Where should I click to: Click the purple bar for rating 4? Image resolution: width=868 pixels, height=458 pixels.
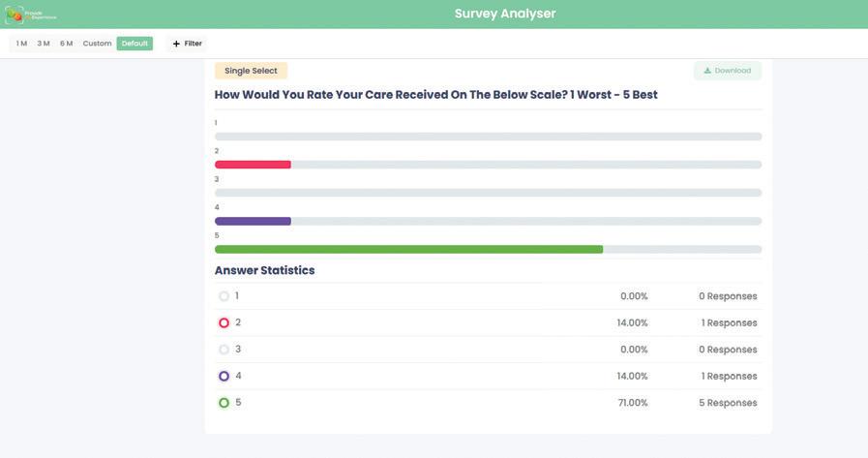(253, 222)
